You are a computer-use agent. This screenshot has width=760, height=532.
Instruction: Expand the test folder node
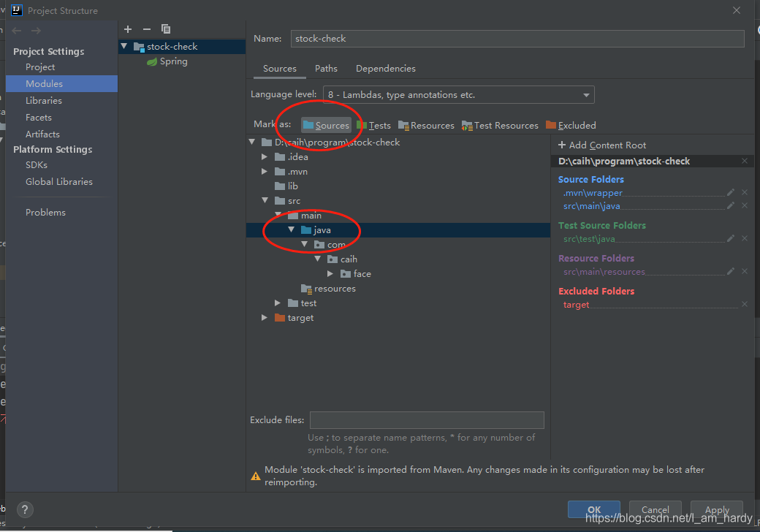pos(278,303)
